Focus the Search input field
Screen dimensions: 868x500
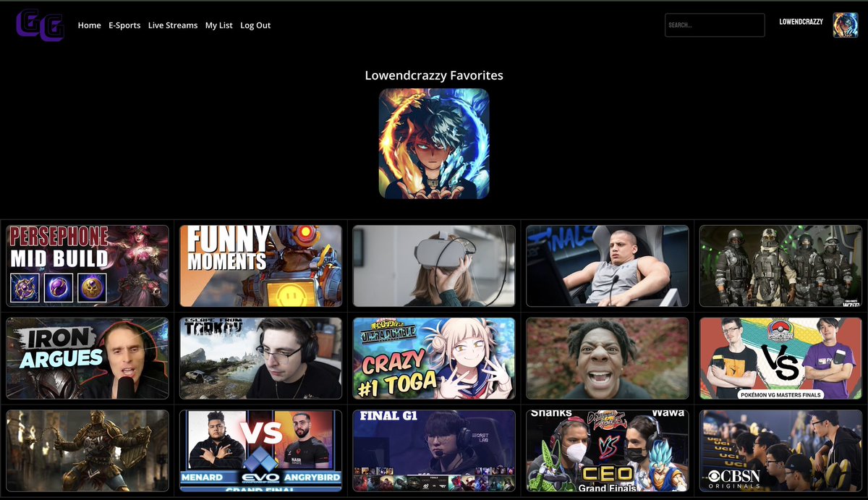point(715,25)
